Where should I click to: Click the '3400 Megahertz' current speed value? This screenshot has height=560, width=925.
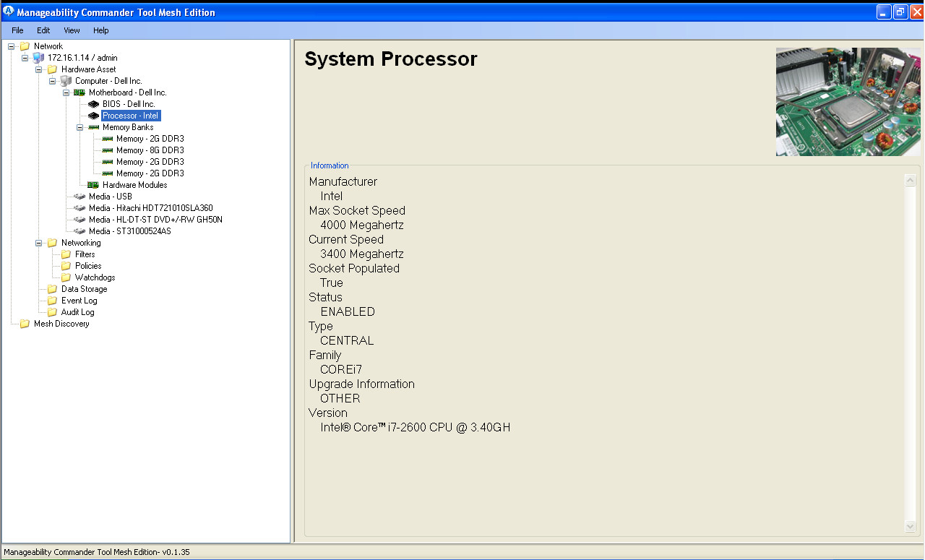click(362, 254)
